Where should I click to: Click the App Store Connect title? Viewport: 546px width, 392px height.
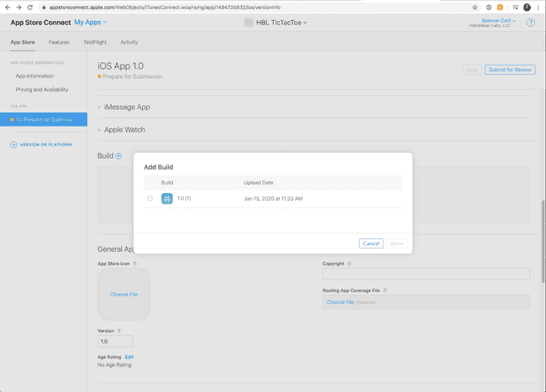(40, 23)
